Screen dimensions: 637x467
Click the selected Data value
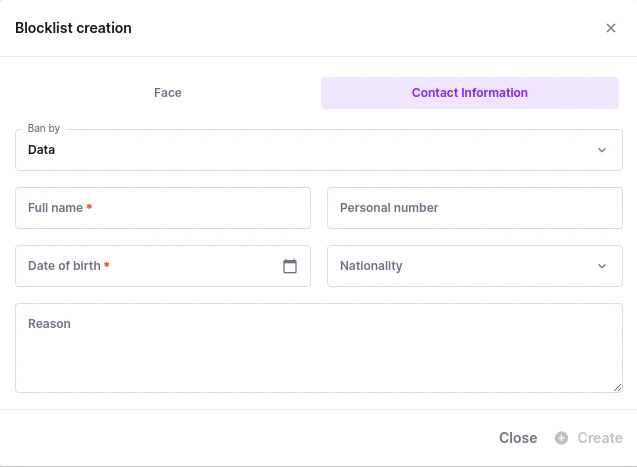[42, 150]
